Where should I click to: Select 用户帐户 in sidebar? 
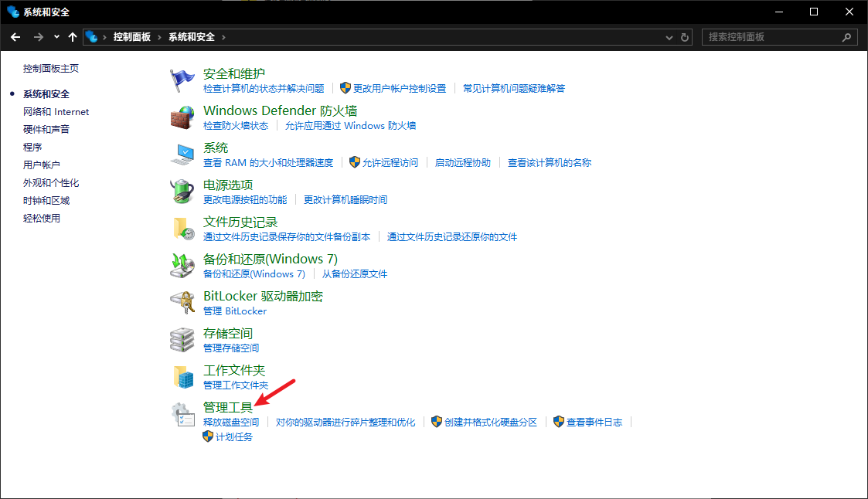click(42, 165)
